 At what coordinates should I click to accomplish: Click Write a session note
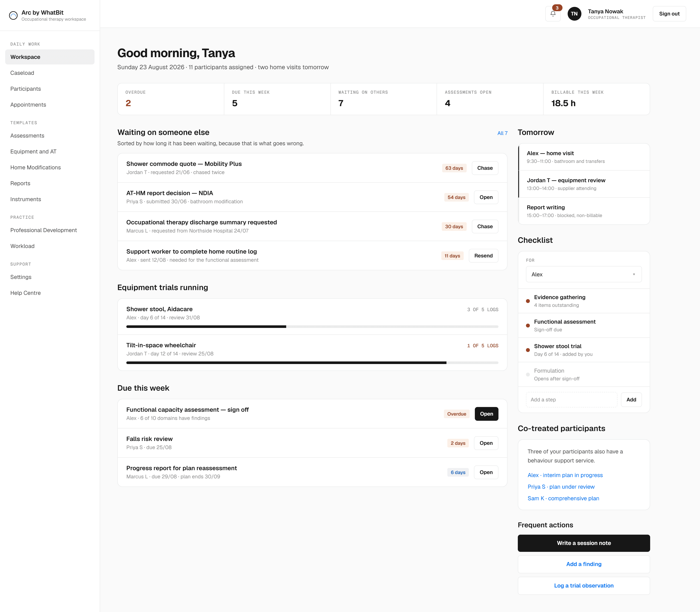pyautogui.click(x=584, y=543)
